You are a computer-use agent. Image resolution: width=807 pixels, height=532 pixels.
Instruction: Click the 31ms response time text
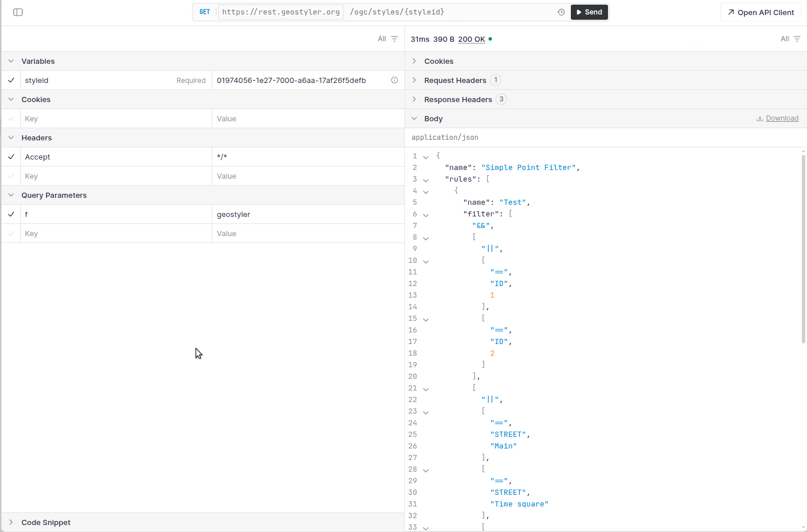420,39
